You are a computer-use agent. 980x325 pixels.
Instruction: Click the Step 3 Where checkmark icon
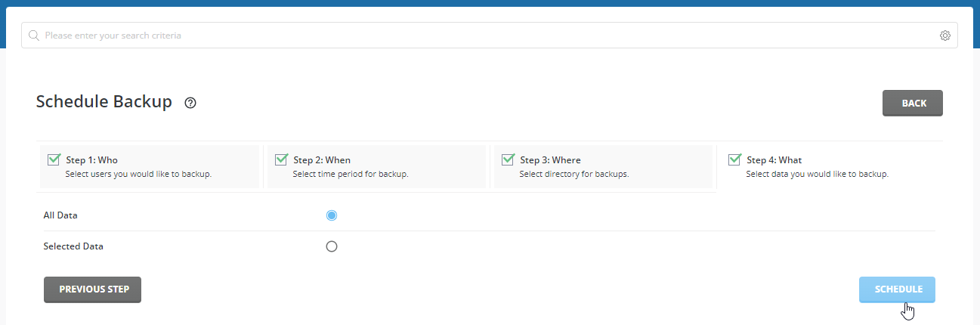[508, 159]
